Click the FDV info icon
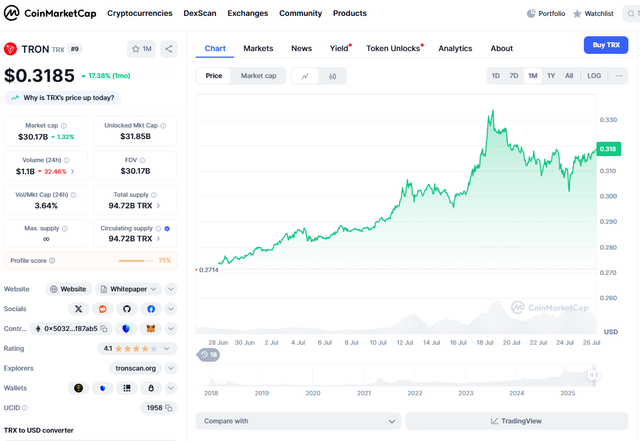640x441 pixels. tap(142, 160)
